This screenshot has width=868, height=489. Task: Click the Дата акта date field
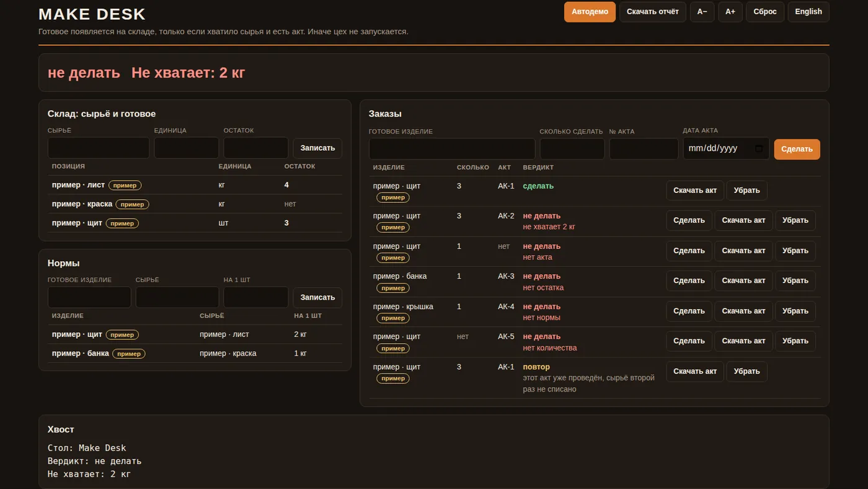tap(726, 149)
